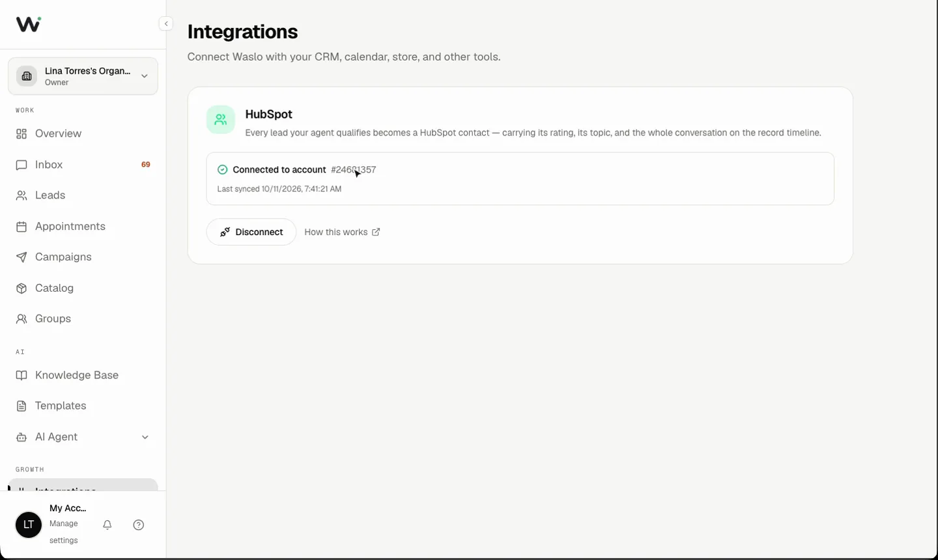Screen dimensions: 938x560
Task: Click the Catalog box icon
Action: click(21, 288)
